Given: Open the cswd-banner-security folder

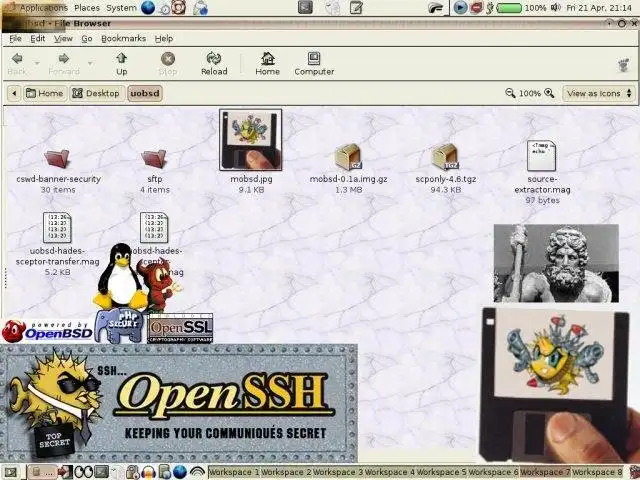Looking at the screenshot, I should [58, 159].
